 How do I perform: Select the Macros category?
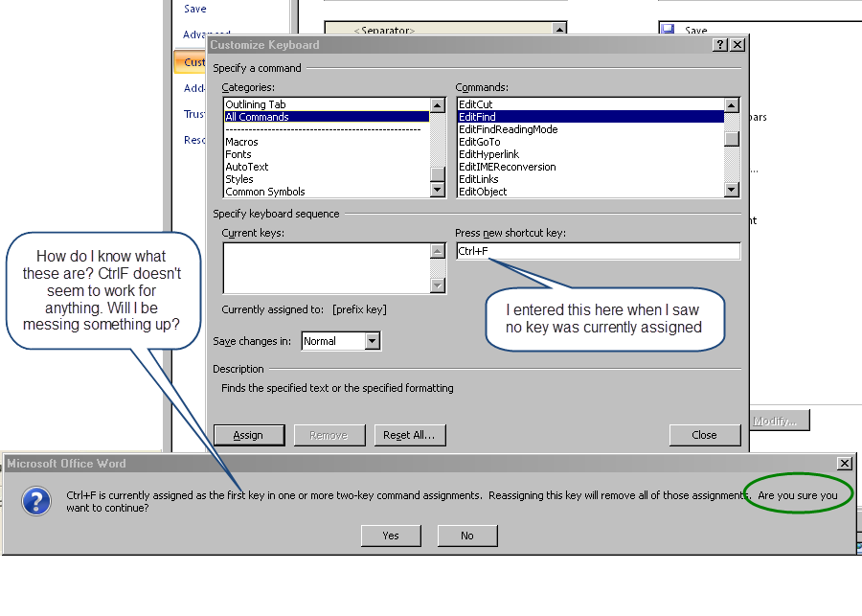click(x=241, y=142)
